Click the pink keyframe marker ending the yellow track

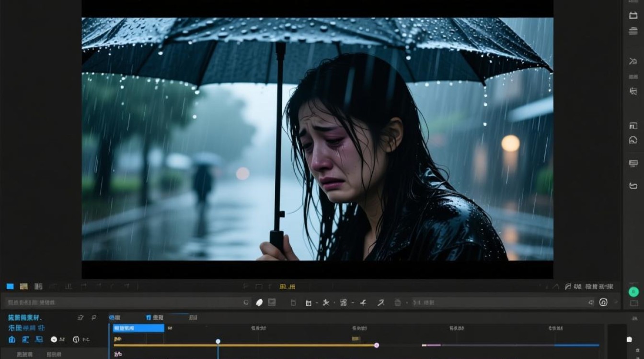(x=377, y=345)
